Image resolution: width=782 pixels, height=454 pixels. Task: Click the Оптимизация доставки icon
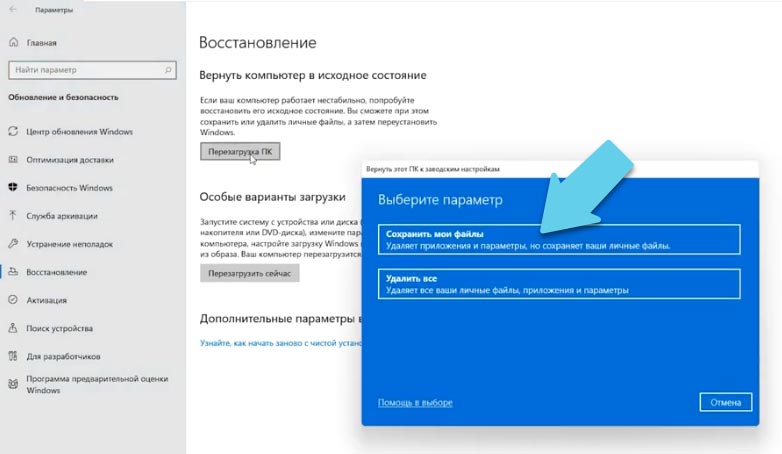[13, 160]
